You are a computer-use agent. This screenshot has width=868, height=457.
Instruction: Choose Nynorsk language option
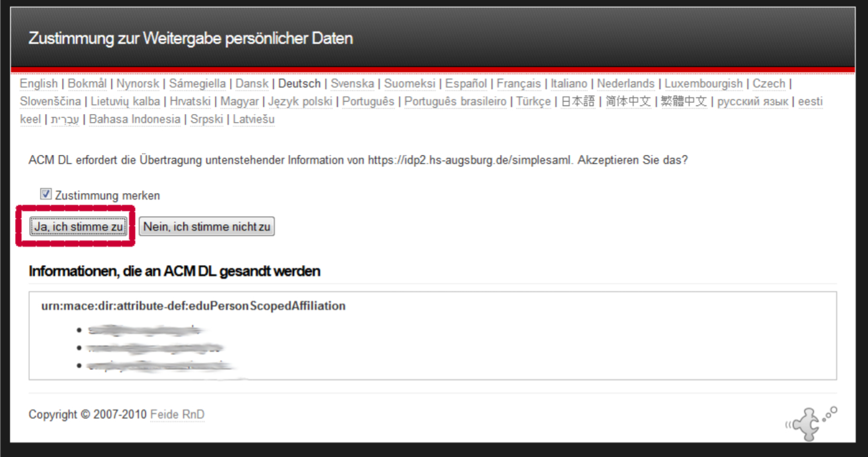138,84
